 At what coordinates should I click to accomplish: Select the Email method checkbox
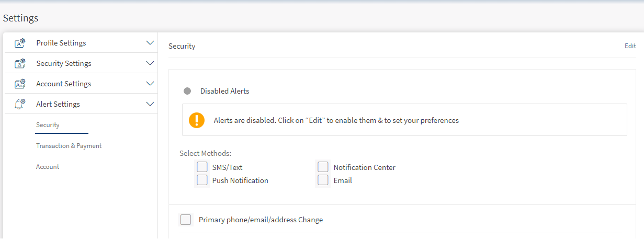click(323, 180)
